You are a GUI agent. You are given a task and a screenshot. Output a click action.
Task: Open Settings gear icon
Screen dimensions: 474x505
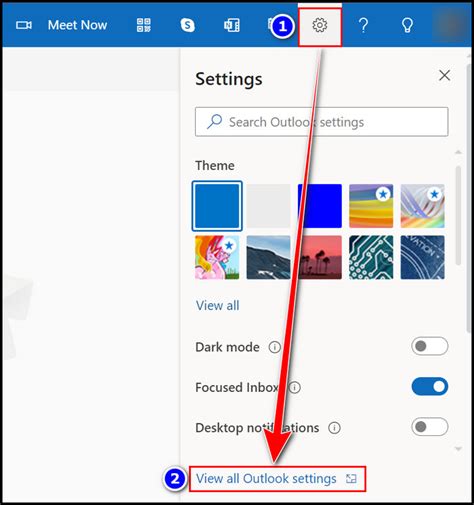320,25
